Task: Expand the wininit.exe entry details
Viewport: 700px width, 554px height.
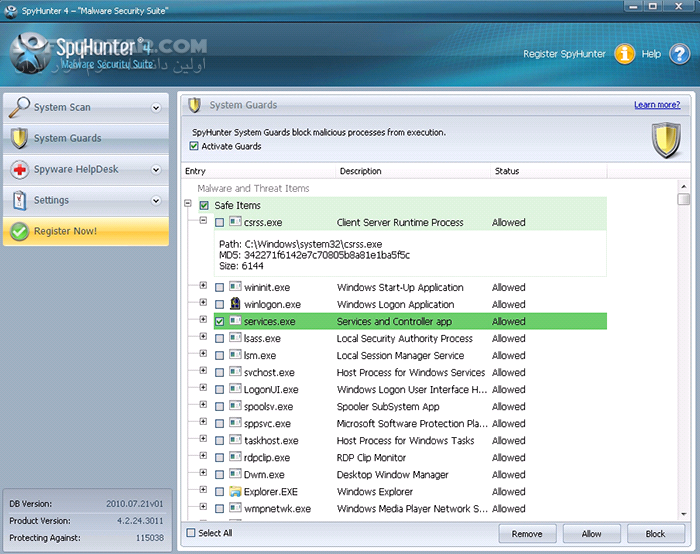Action: pos(203,285)
